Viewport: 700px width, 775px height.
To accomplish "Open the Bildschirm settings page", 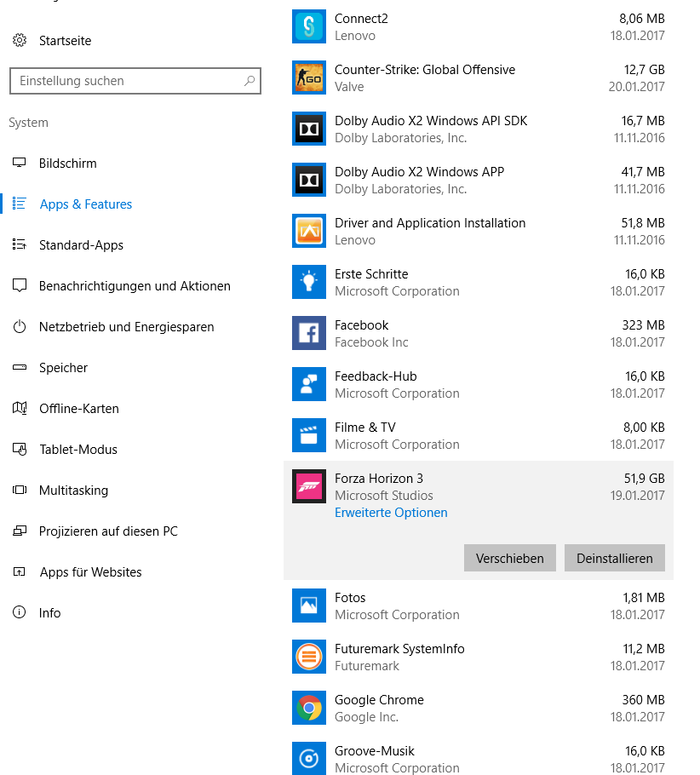I will (x=68, y=164).
